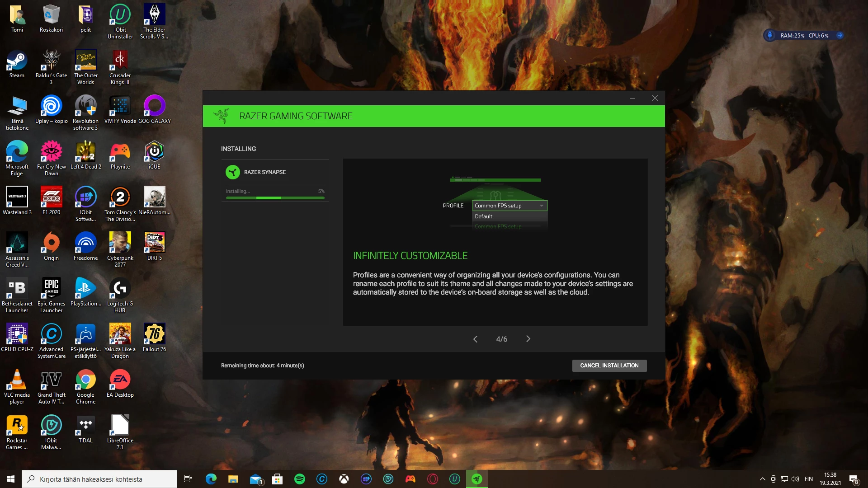Click Cancel Installation button
Viewport: 868px width, 488px height.
click(609, 366)
